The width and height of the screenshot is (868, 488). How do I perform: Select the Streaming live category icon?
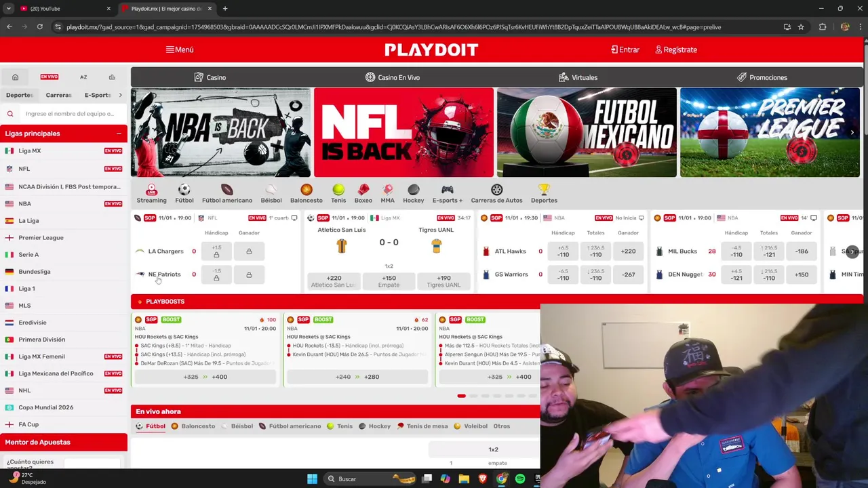tap(151, 193)
